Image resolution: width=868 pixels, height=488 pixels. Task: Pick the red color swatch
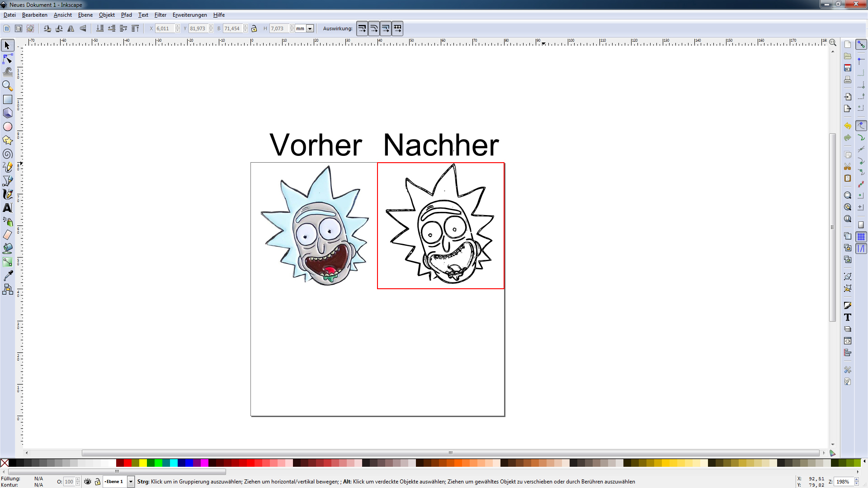[x=127, y=463]
